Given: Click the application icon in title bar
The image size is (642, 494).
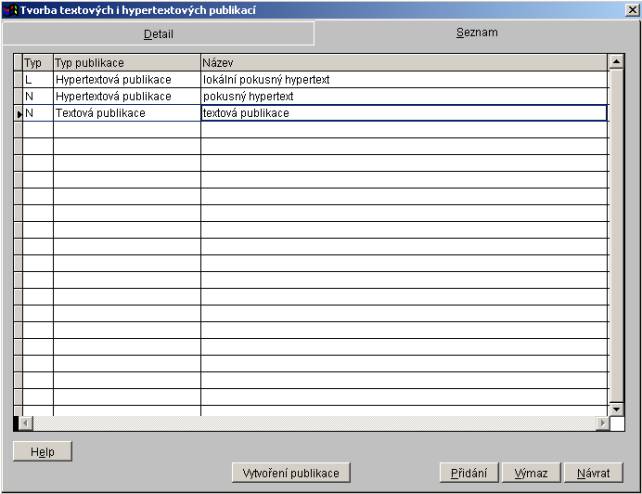Looking at the screenshot, I should point(11,9).
